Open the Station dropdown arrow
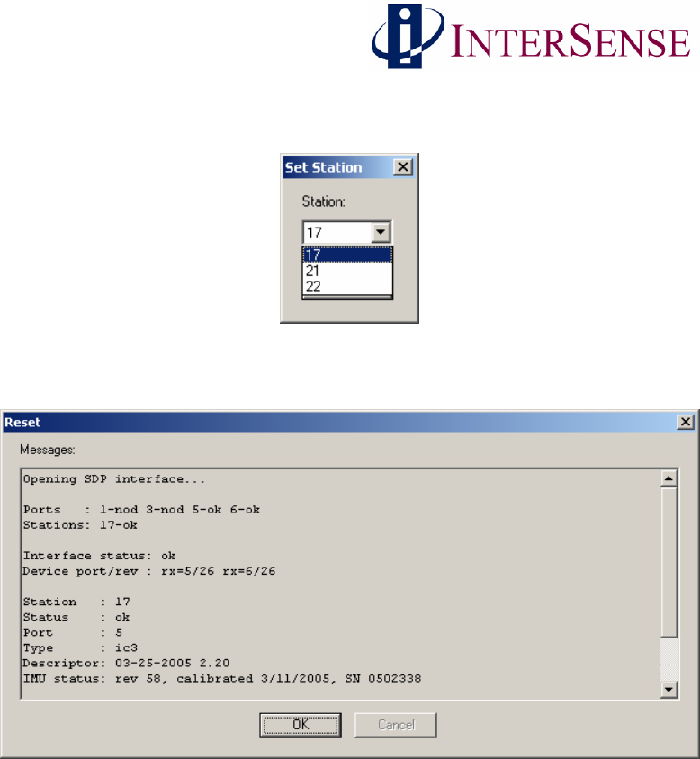 [381, 232]
